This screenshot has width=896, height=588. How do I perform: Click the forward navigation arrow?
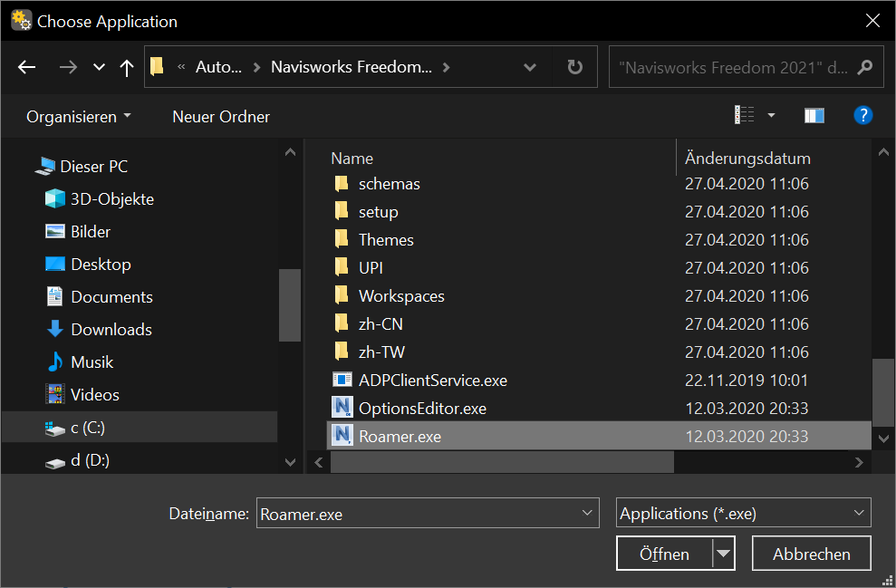68,67
